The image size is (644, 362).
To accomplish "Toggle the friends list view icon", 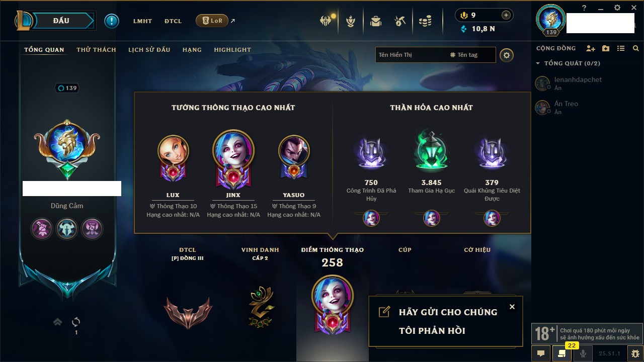I will tap(621, 48).
